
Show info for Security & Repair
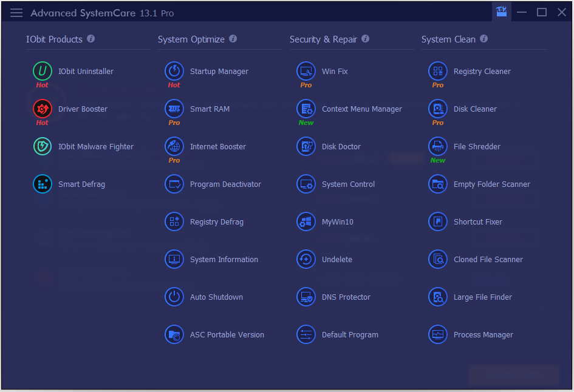365,39
